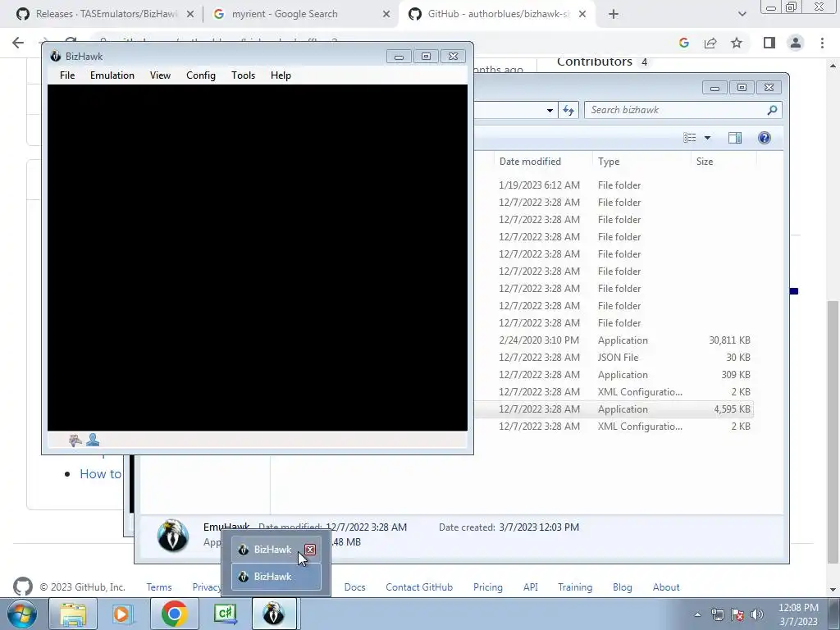Toggle the Explorer preview pane
Image resolution: width=840 pixels, height=630 pixels.
(x=735, y=138)
